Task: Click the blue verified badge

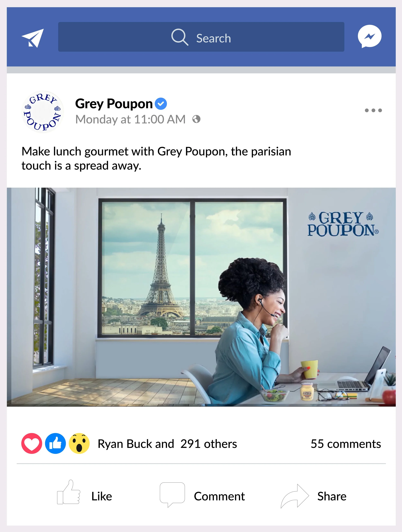Action: point(161,104)
